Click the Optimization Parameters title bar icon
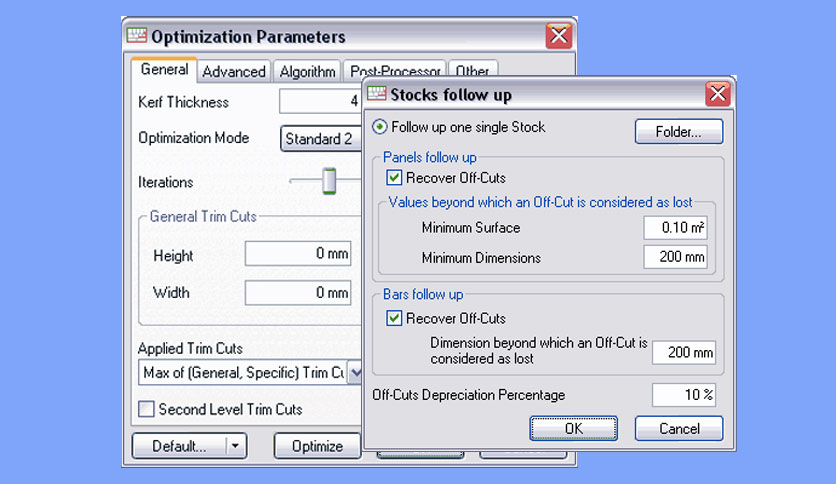Screen dimensions: 836x484 pos(136,36)
